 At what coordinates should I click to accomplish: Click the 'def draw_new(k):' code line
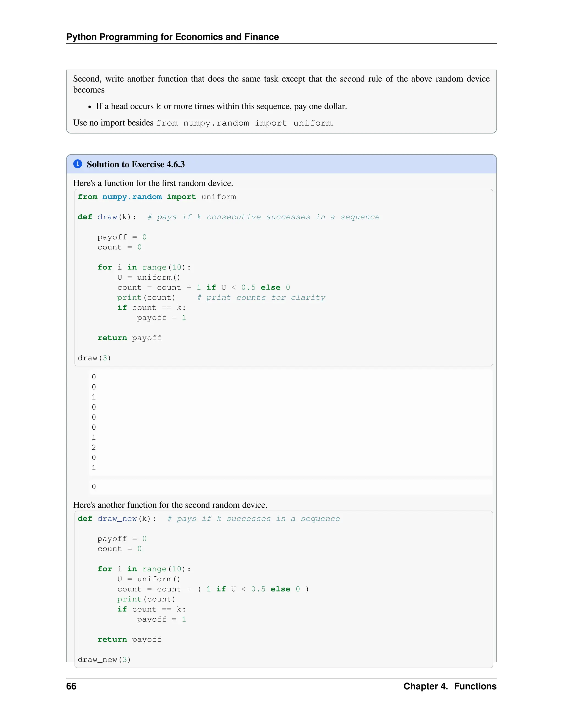pyautogui.click(x=117, y=519)
